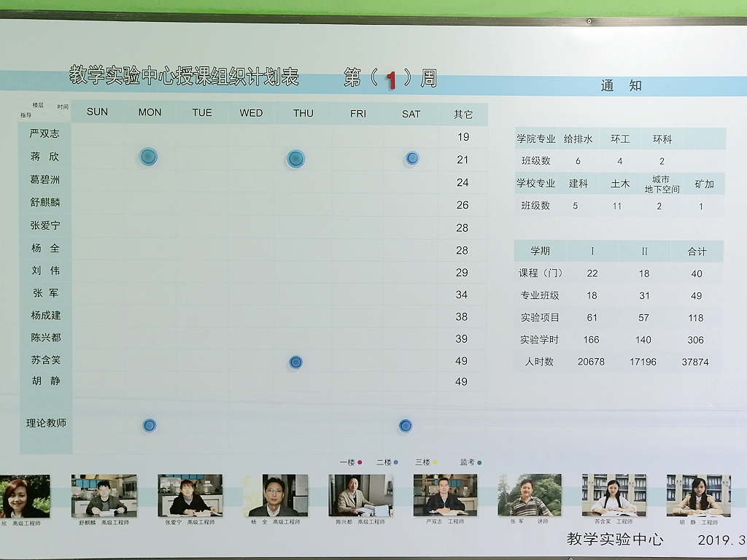Click the 严双志 row name
Screen dimensions: 747x560
[44, 134]
